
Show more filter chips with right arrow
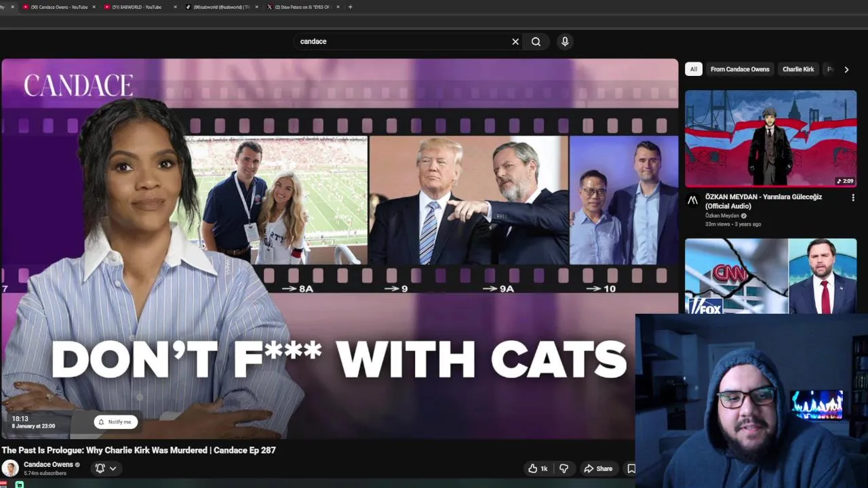click(846, 69)
